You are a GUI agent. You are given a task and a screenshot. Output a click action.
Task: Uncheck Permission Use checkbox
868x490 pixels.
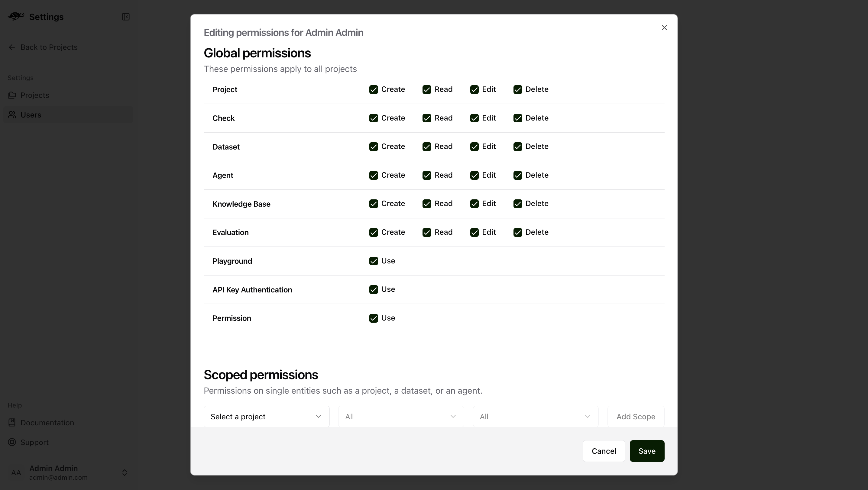coord(373,318)
